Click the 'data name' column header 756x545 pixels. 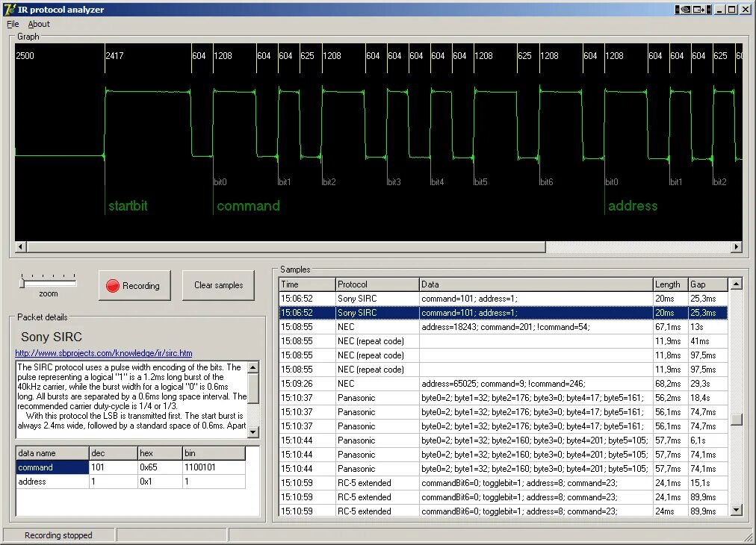point(52,453)
